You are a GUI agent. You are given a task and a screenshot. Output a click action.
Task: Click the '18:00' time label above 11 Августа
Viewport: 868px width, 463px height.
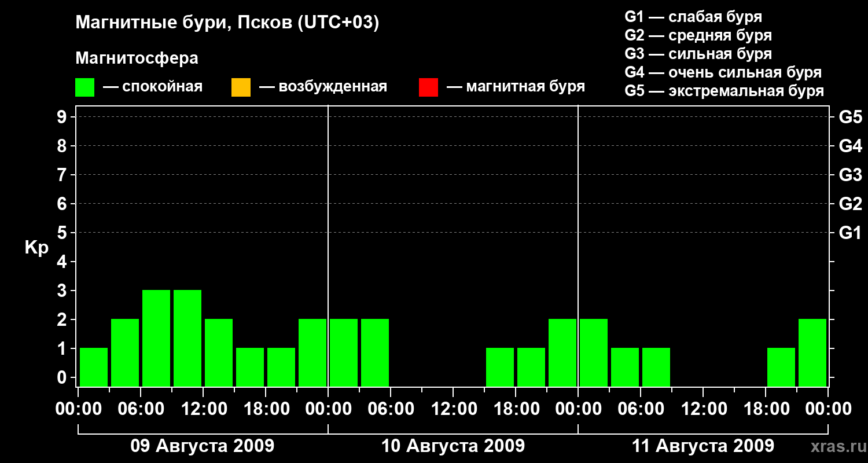(x=766, y=409)
